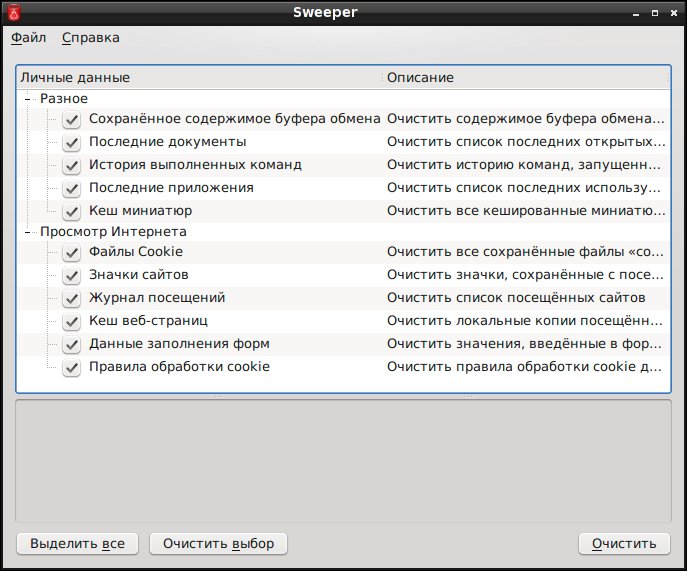Viewport: 687px width, 571px height.
Task: Select row text Журнал посещений
Action: [x=157, y=298]
